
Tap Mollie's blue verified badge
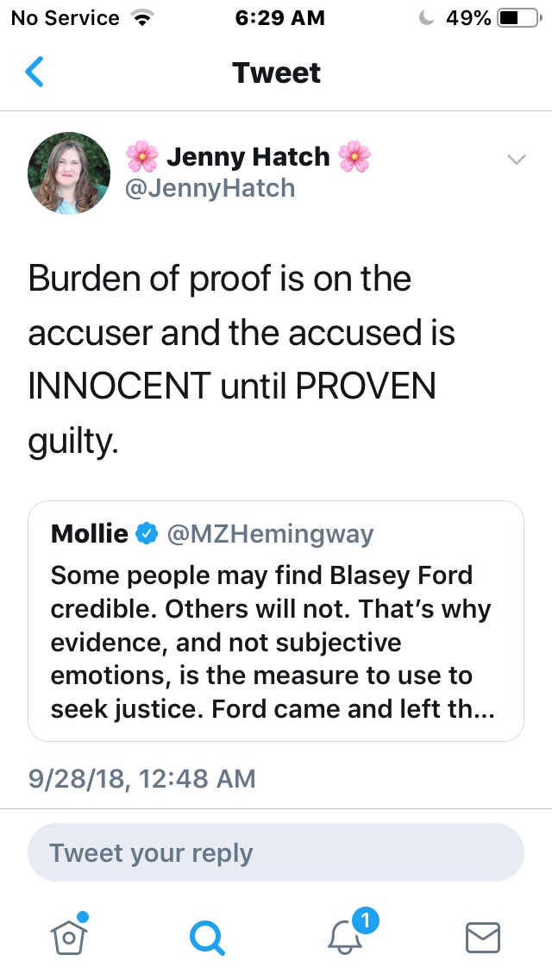tap(147, 534)
